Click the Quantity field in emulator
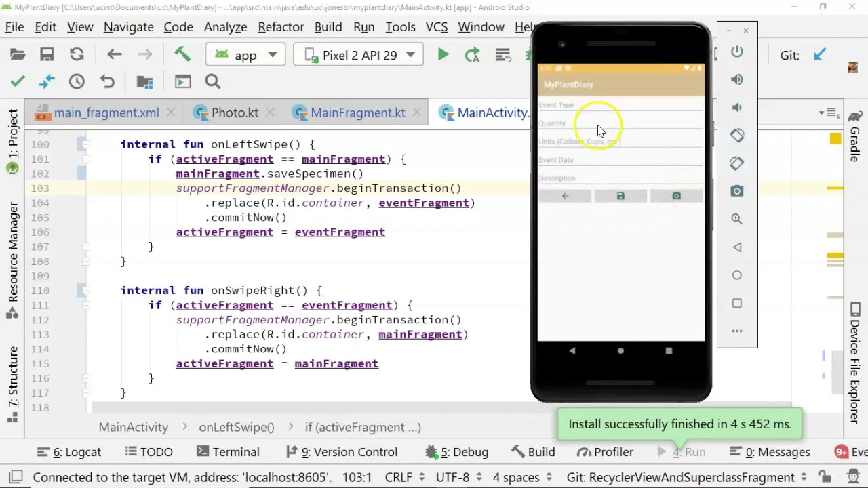This screenshot has width=868, height=488. coord(620,123)
